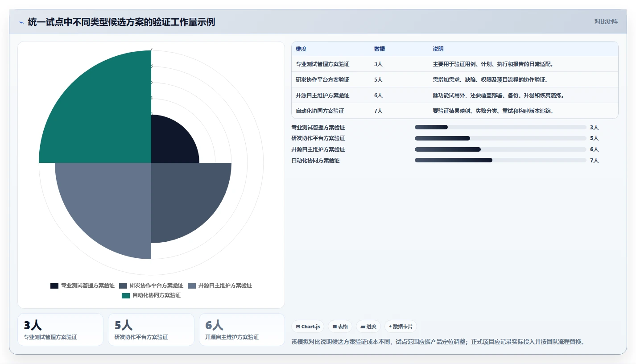This screenshot has height=364, width=636.
Task: Click the 3人 专业测试管理方案验证 data card
Action: pyautogui.click(x=60, y=330)
